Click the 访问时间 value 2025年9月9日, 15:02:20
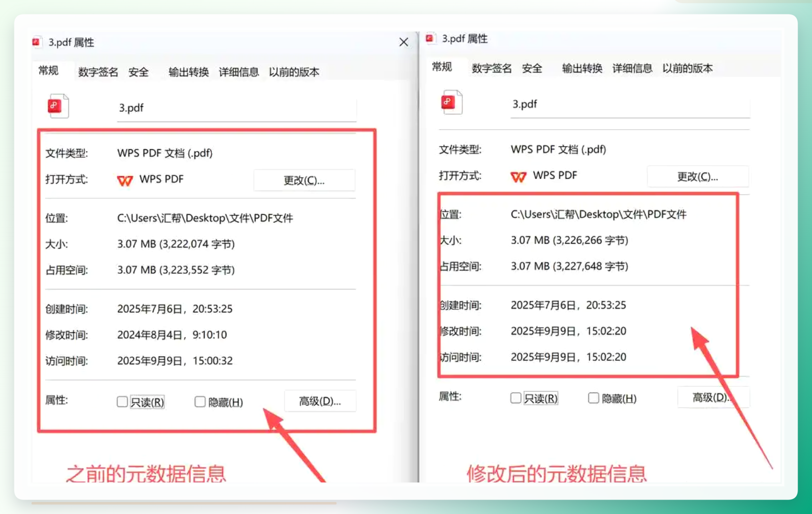This screenshot has width=812, height=514. point(568,357)
